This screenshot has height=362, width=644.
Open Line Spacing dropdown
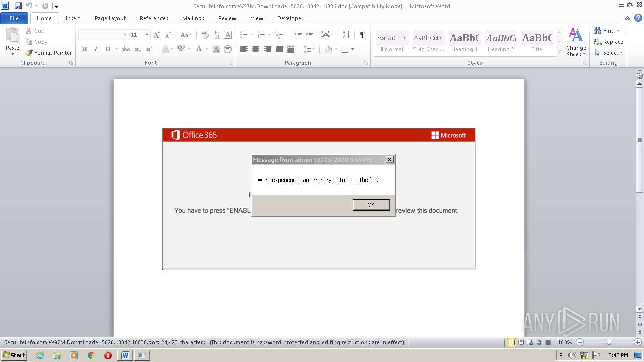click(309, 49)
